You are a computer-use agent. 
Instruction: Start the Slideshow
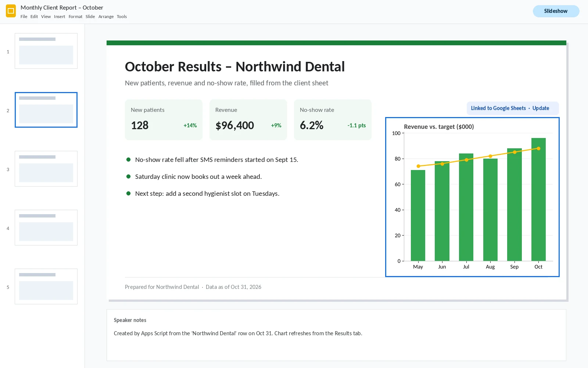pos(556,11)
